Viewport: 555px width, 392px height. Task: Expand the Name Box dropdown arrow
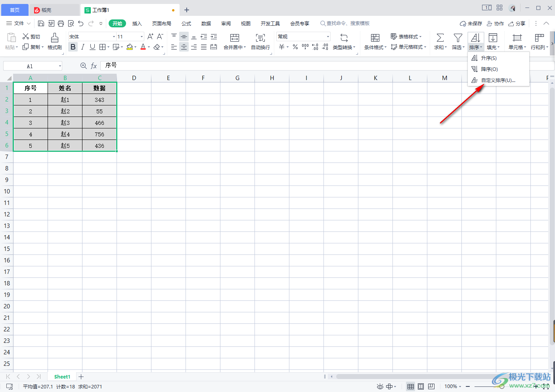point(60,66)
